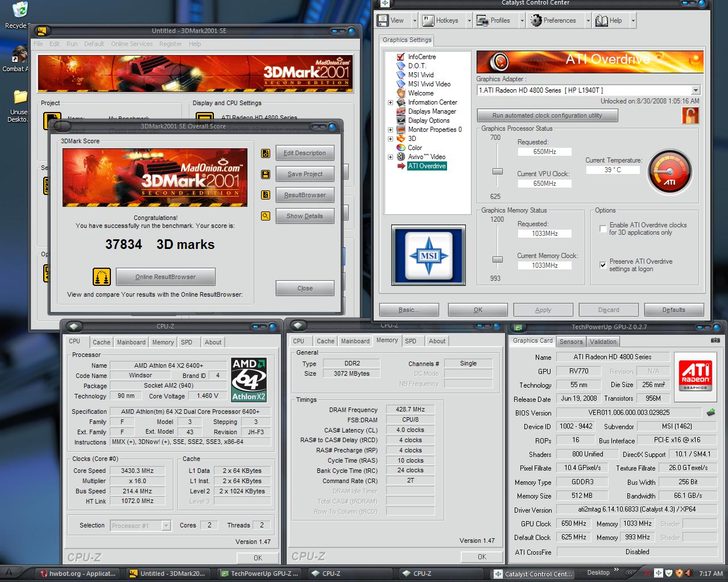Open the Graphics Adapter dropdown

tap(696, 90)
